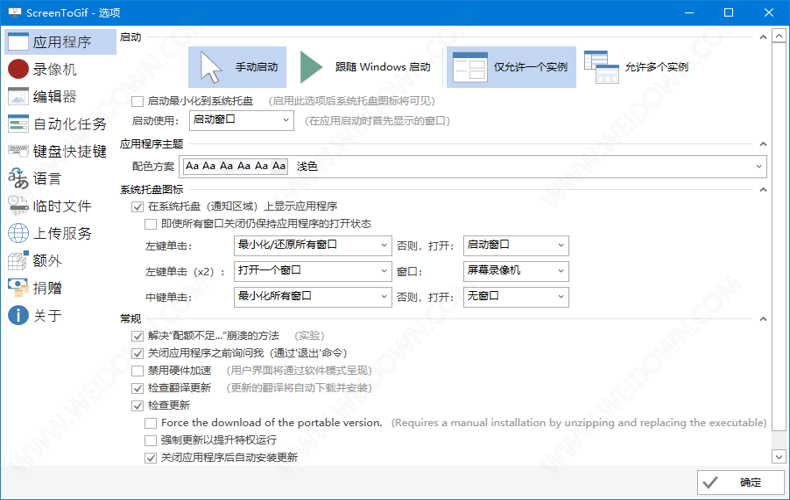
Task: Open the 左键单击 action dropdown
Action: [313, 245]
